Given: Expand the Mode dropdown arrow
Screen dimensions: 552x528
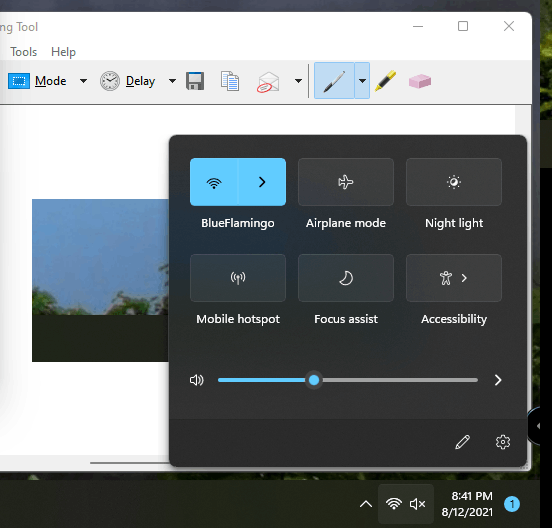Looking at the screenshot, I should (x=83, y=81).
